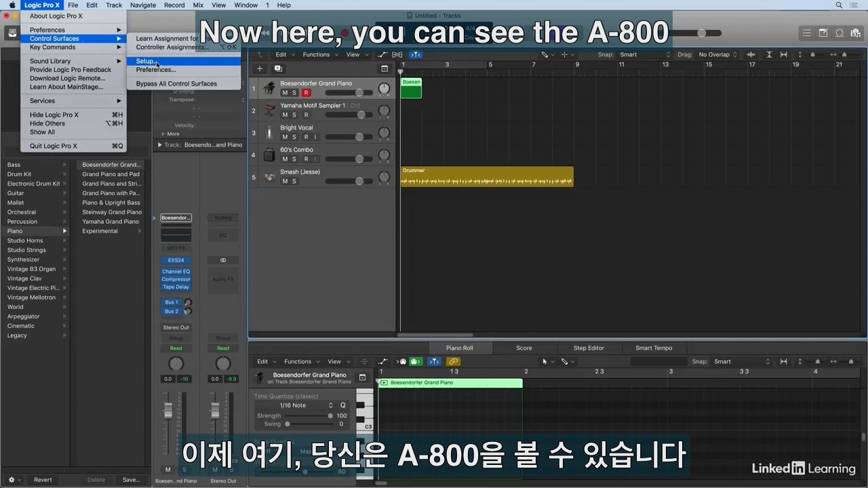Viewport: 868px width, 488px height.
Task: Switch to the Step Editor tab
Action: tap(589, 348)
